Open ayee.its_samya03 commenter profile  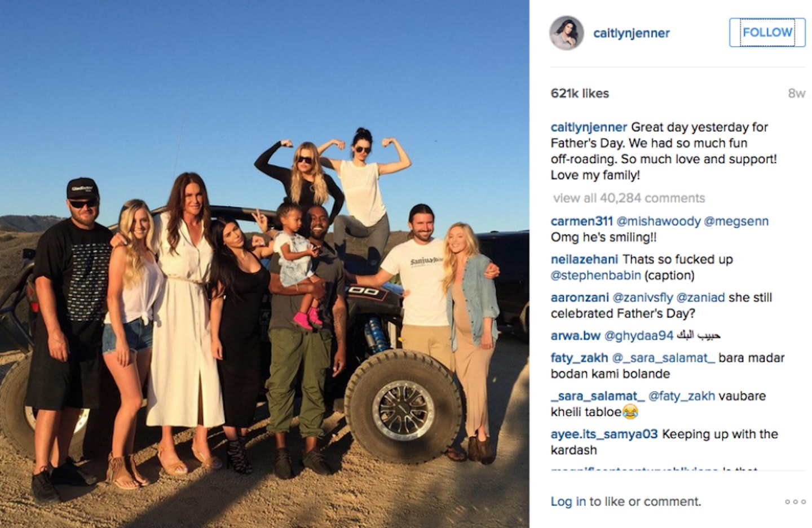604,434
